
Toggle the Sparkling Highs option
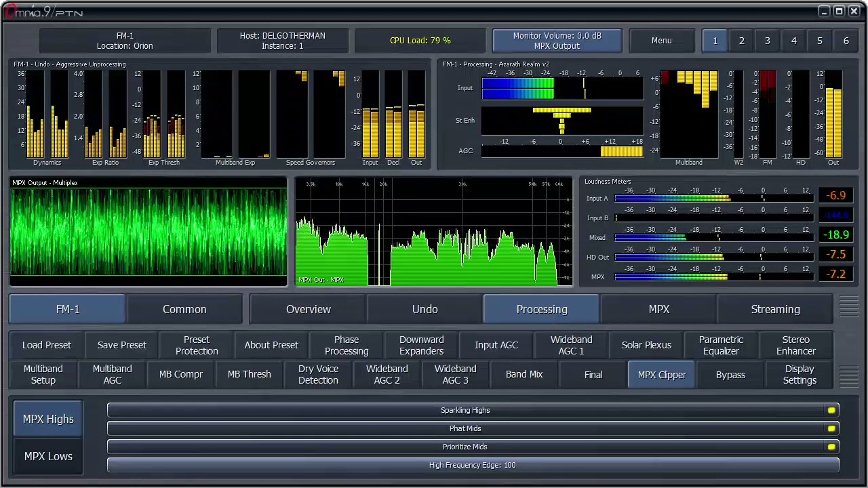coord(473,410)
